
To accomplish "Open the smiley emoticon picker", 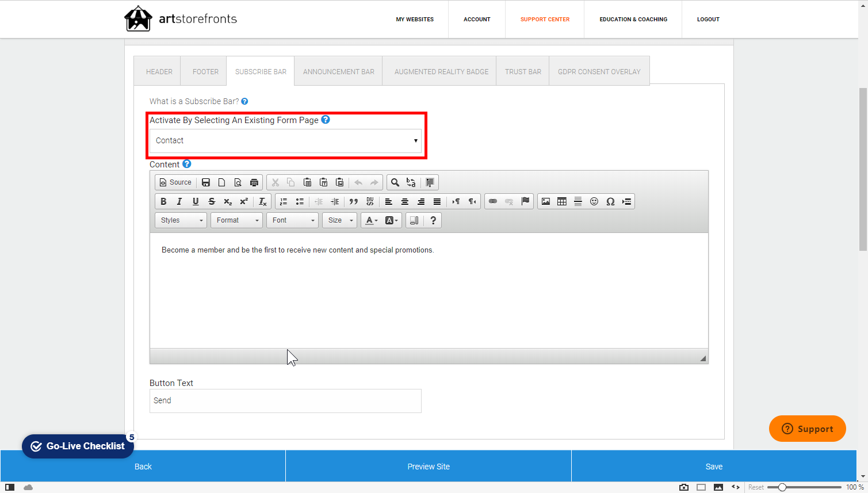I will coord(594,201).
